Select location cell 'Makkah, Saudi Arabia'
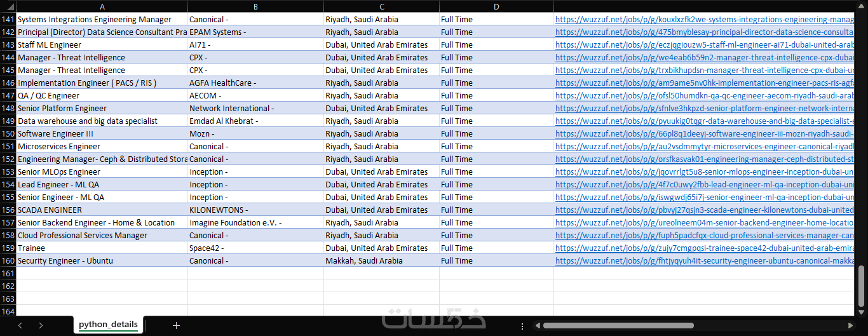The width and height of the screenshot is (868, 336). point(382,260)
